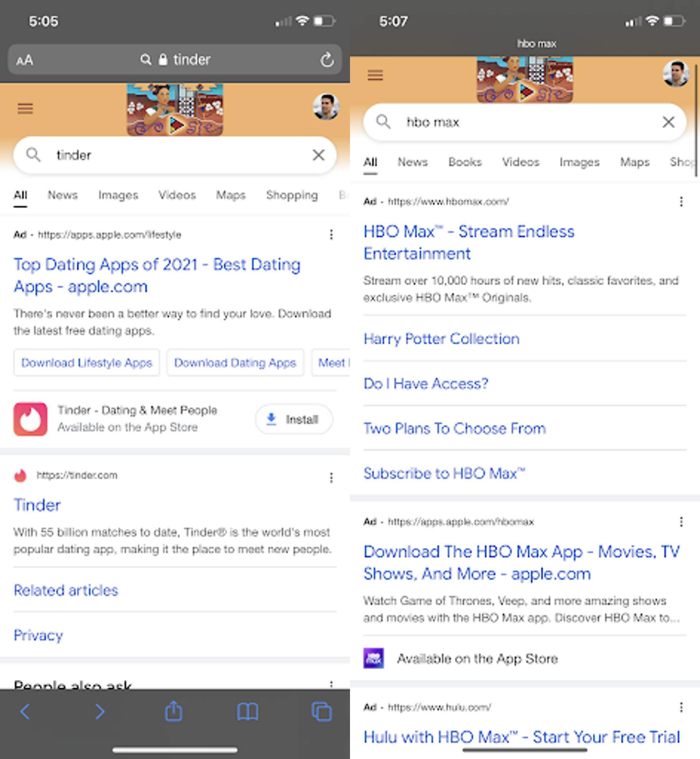Tap the AA reader button in tinder address bar
This screenshot has height=759, width=700.
point(25,60)
